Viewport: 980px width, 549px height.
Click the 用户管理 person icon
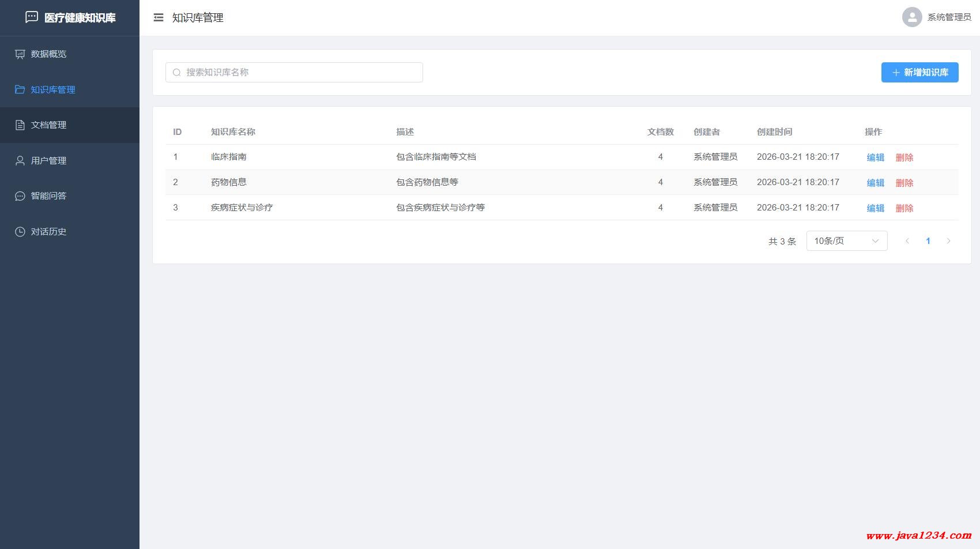[x=20, y=161]
